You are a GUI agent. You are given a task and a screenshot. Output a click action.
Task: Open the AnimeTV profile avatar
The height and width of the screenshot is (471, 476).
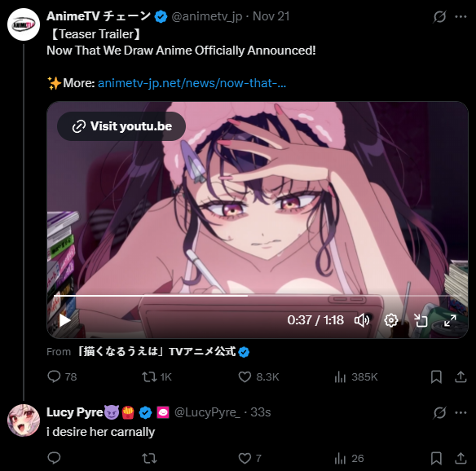point(24,24)
